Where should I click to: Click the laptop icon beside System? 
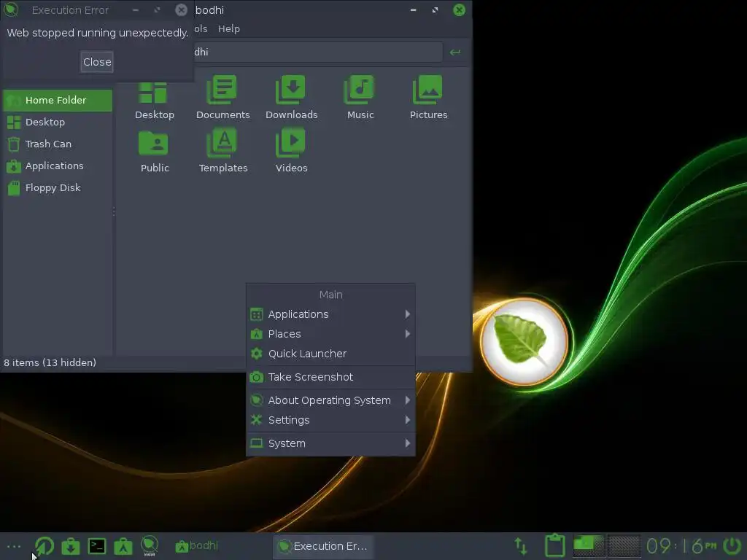tap(256, 443)
